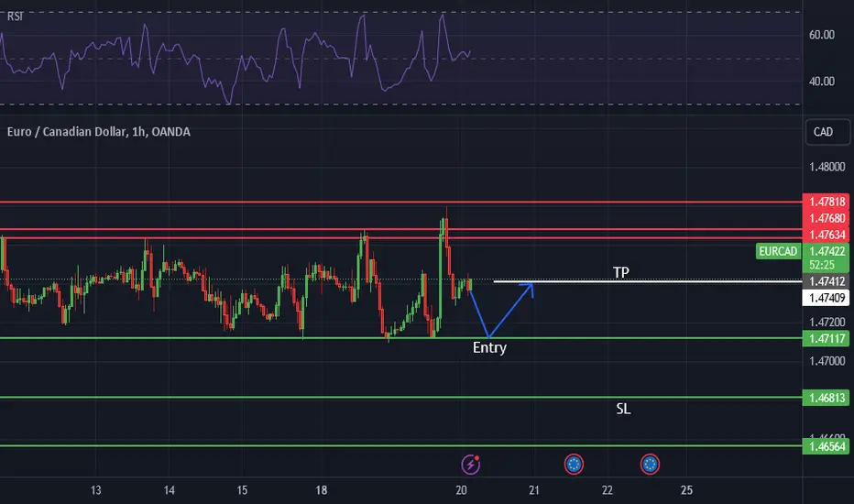The height and width of the screenshot is (504, 854).
Task: Click the gray 1.47412 price label
Action: point(827,281)
